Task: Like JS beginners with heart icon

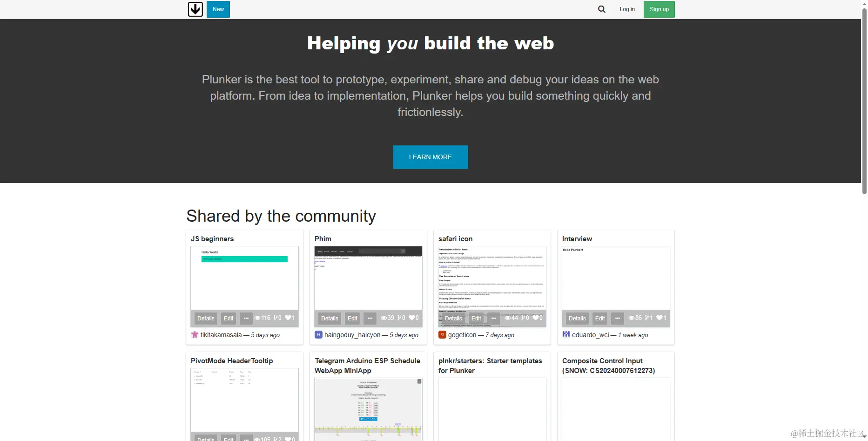Action: pos(288,318)
